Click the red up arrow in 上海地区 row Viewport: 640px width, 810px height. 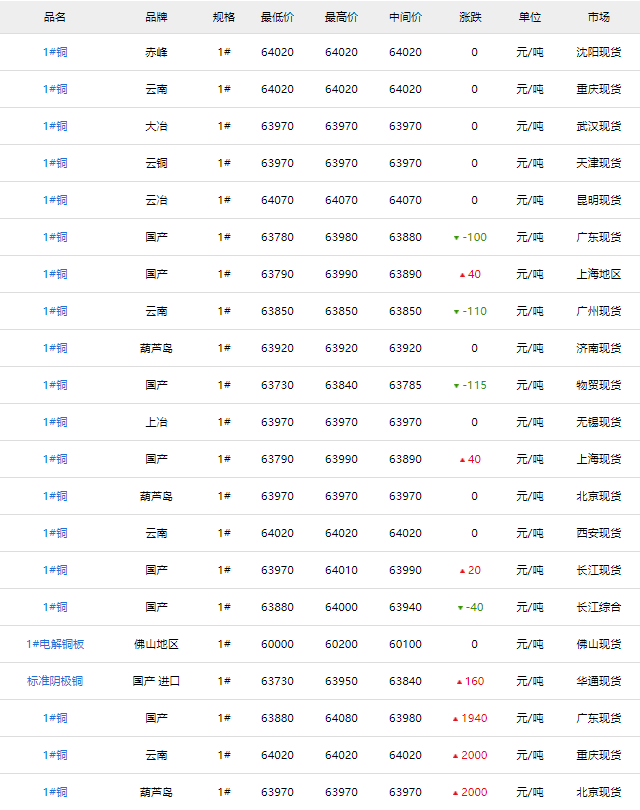462,275
